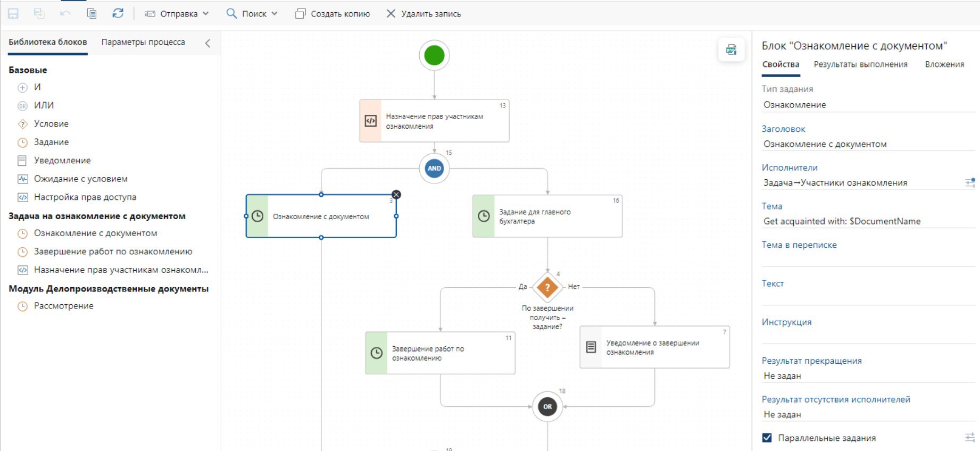980x451 pixels.
Task: Click the orange condition diamond node
Action: click(x=547, y=287)
